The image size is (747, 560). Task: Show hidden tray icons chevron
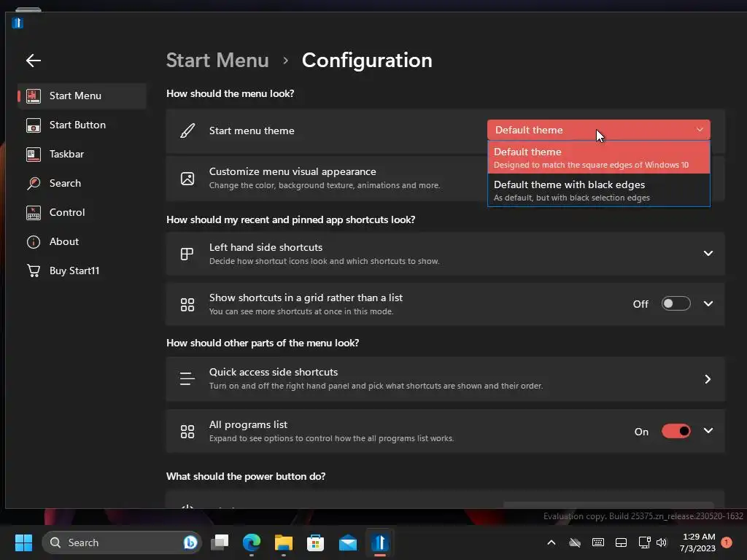[x=551, y=542]
